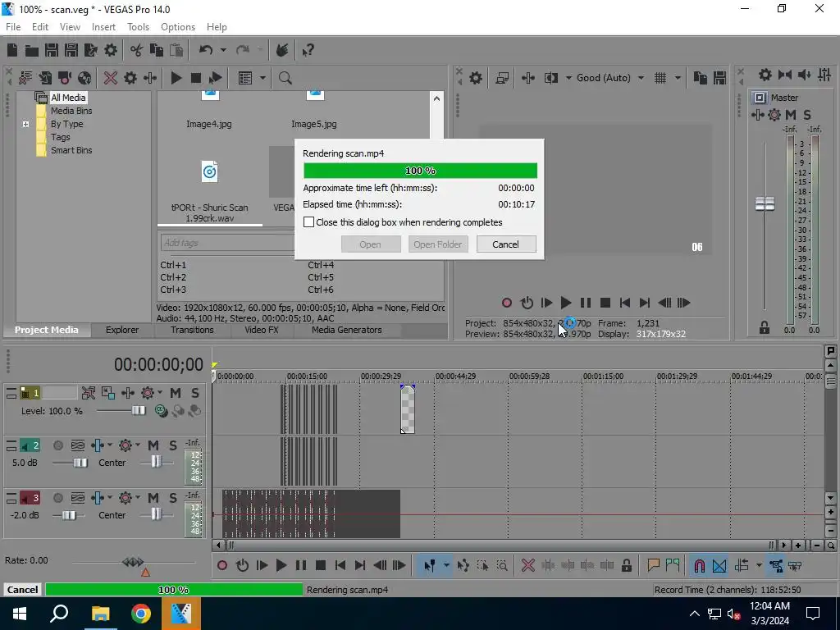
Task: Open track 1 automation settings dropdown
Action: coord(160,393)
